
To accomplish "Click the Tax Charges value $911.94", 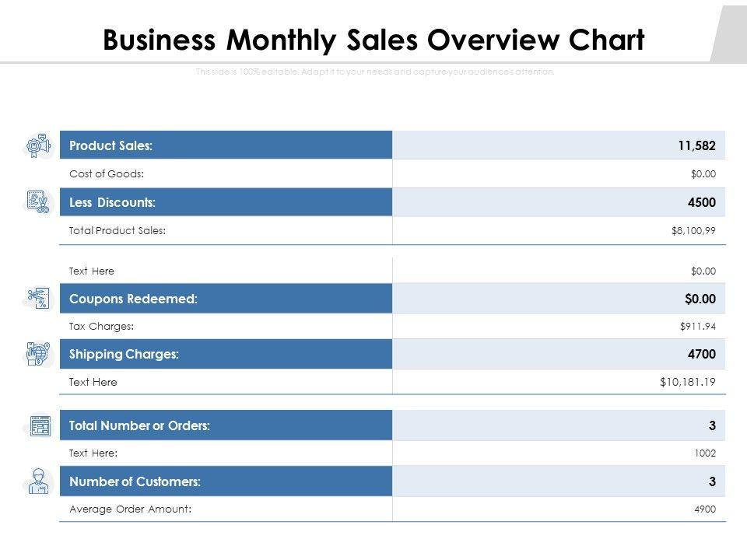I will (x=697, y=327).
